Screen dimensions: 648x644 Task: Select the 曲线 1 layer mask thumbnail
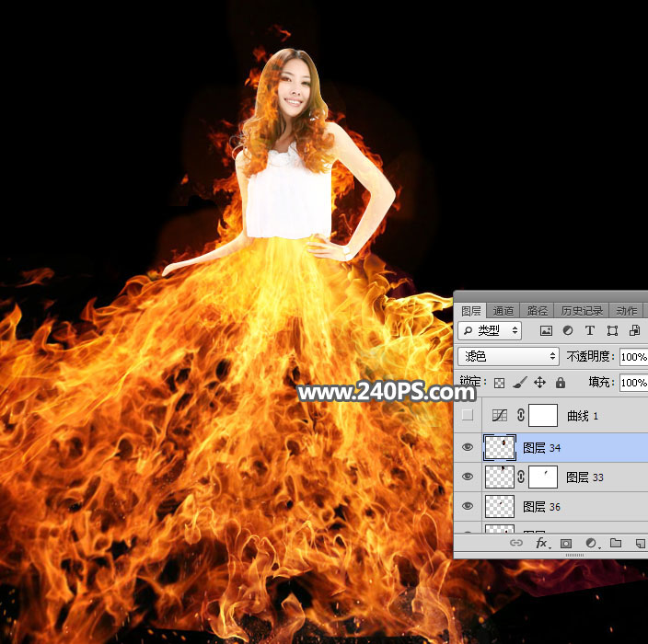pyautogui.click(x=543, y=415)
